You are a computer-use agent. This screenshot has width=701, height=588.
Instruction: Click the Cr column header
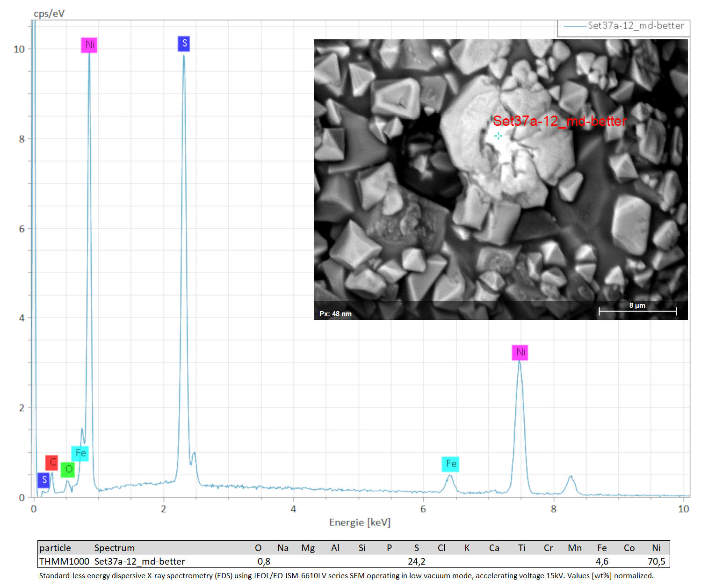point(549,548)
